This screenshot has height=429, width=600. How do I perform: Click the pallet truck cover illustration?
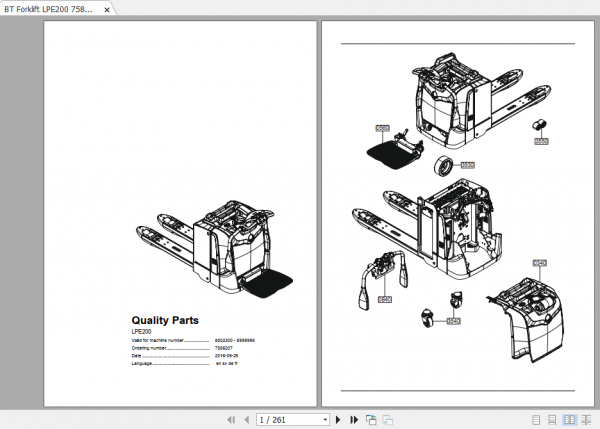[214, 249]
